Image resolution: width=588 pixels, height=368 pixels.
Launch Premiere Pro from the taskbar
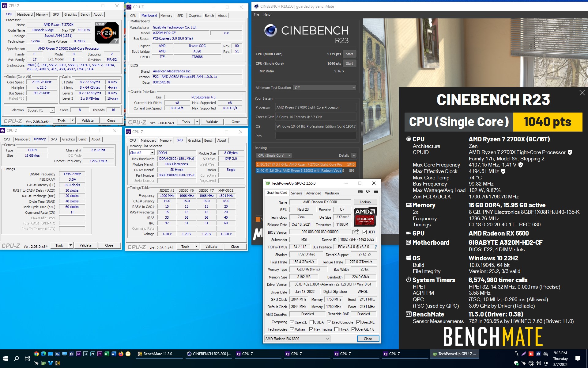click(100, 354)
